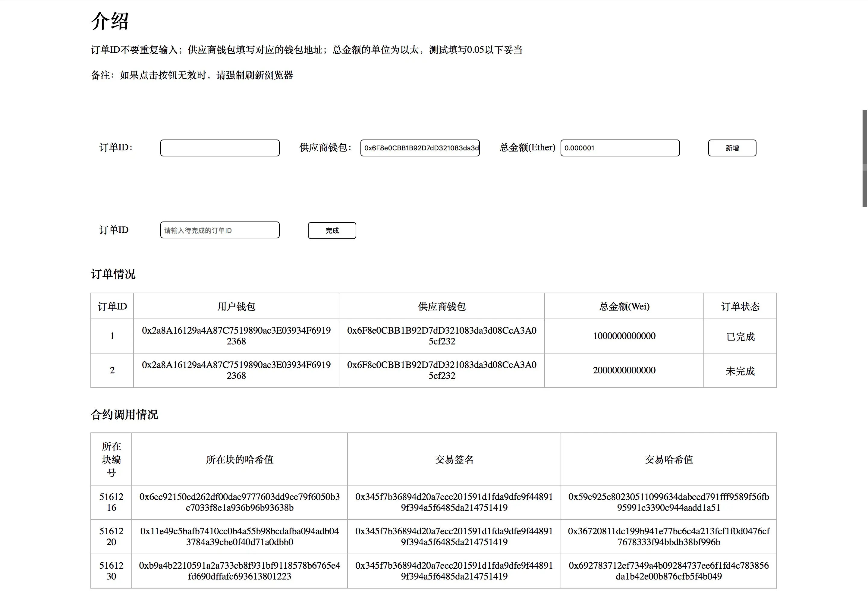Click the page's vertical scrollbar thumb
868x597 pixels.
864,158
